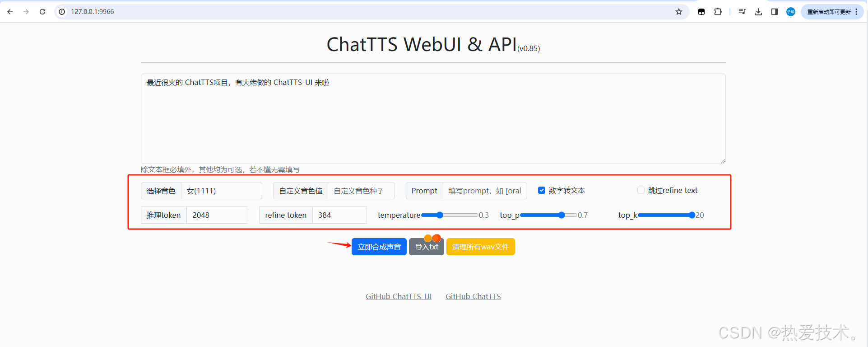Click the Prompt input field
Image resolution: width=868 pixels, height=347 pixels.
coord(485,191)
